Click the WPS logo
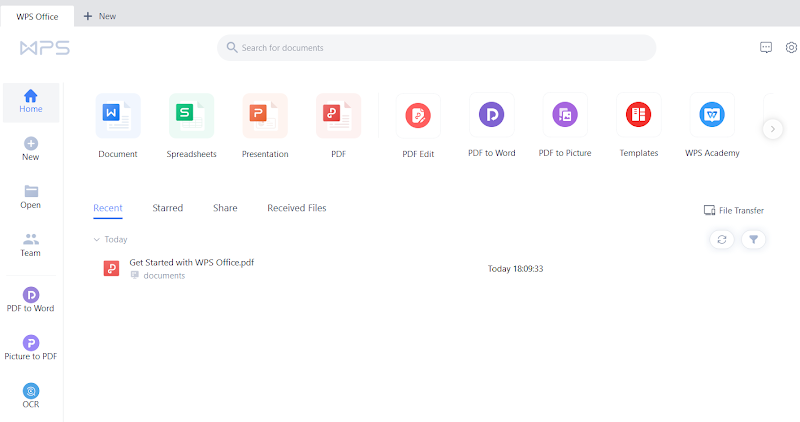The width and height of the screenshot is (800, 422). point(45,48)
